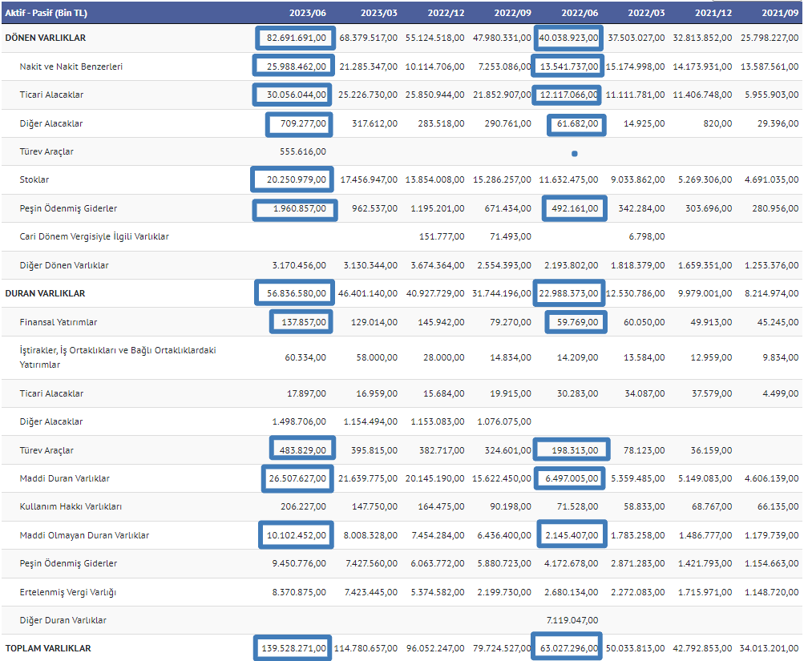Click the 2023/06 column header
The height and width of the screenshot is (661, 812).
(x=309, y=13)
